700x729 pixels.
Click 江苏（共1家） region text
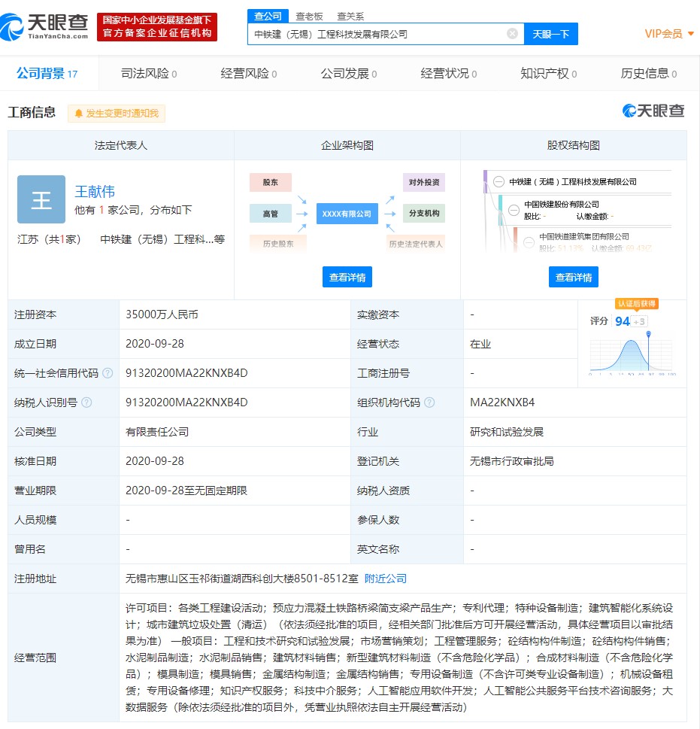point(49,239)
